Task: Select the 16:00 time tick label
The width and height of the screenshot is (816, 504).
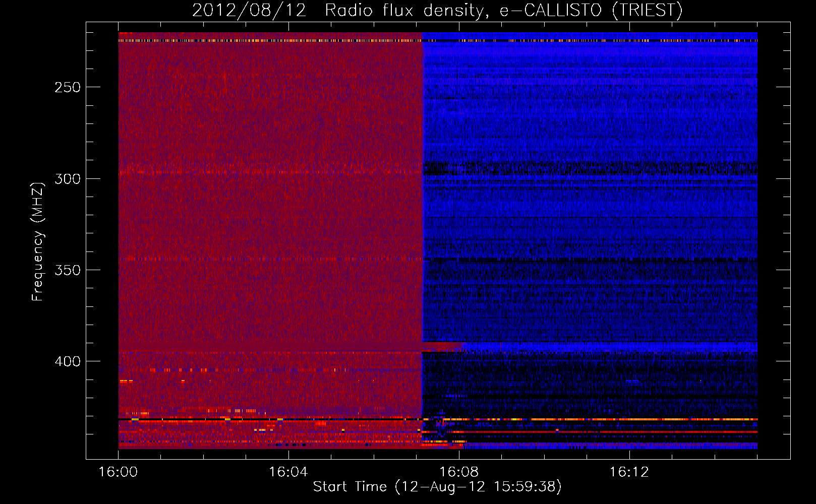Action: 118,472
